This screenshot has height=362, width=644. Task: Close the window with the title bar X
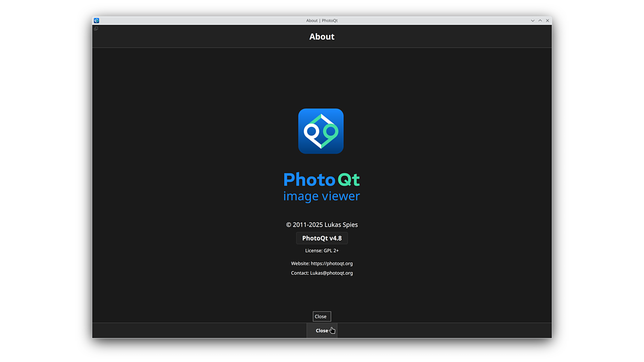point(547,21)
